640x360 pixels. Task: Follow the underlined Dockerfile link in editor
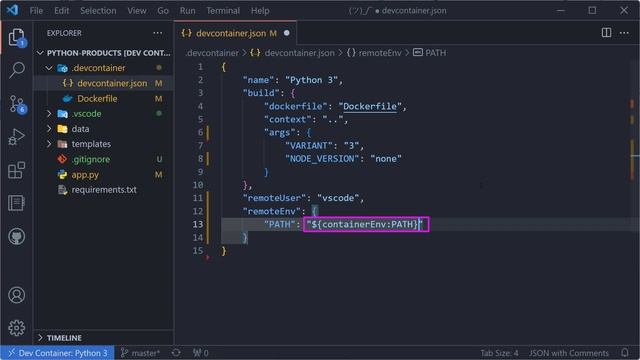tap(370, 106)
